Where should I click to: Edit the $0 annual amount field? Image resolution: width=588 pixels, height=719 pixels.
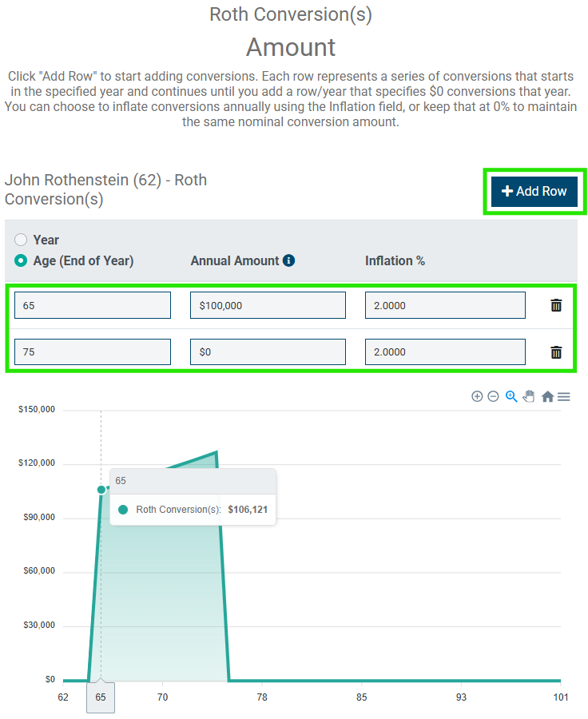tap(268, 352)
